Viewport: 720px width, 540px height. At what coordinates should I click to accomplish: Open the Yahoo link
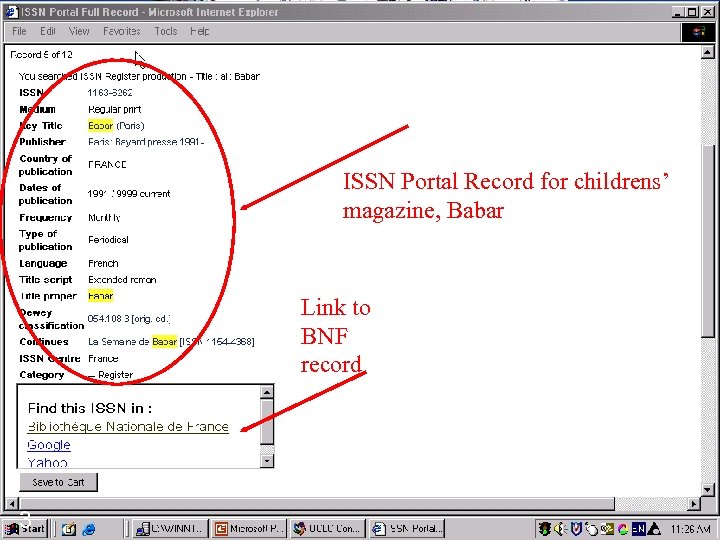click(x=47, y=462)
